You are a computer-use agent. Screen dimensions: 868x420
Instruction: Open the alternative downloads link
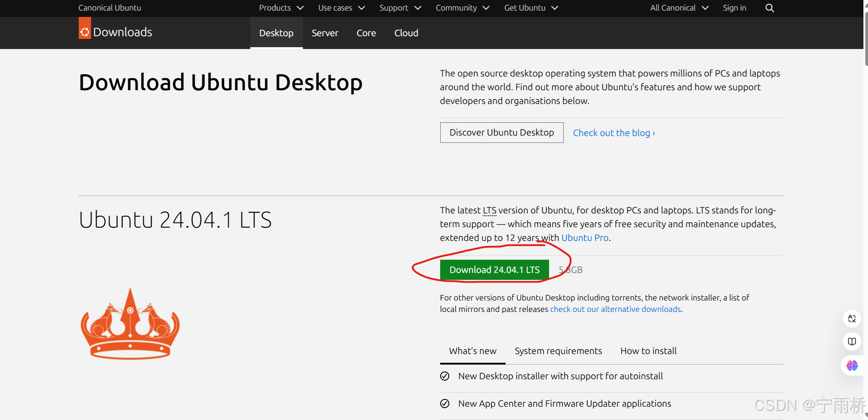pos(615,309)
